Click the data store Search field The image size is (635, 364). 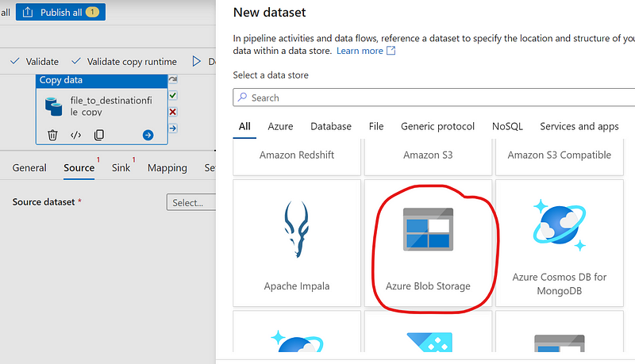tap(433, 98)
